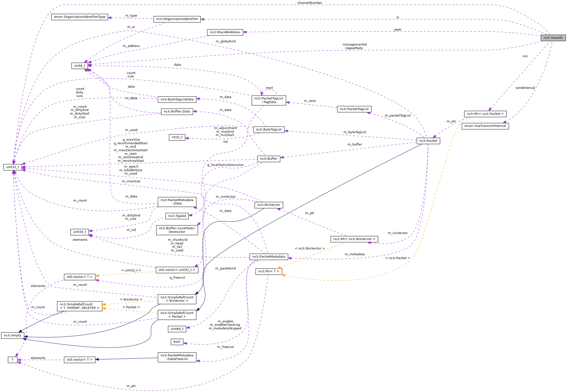The width and height of the screenshot is (567, 392).
Task: Click the uint8_t type node
Action: (x=80, y=66)
